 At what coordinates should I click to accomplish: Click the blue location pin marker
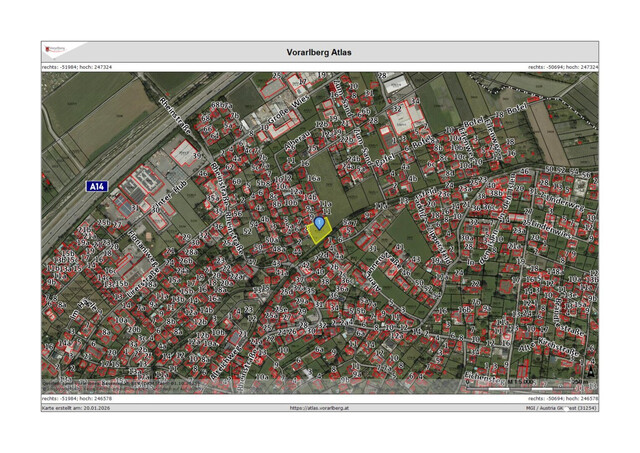[319, 222]
